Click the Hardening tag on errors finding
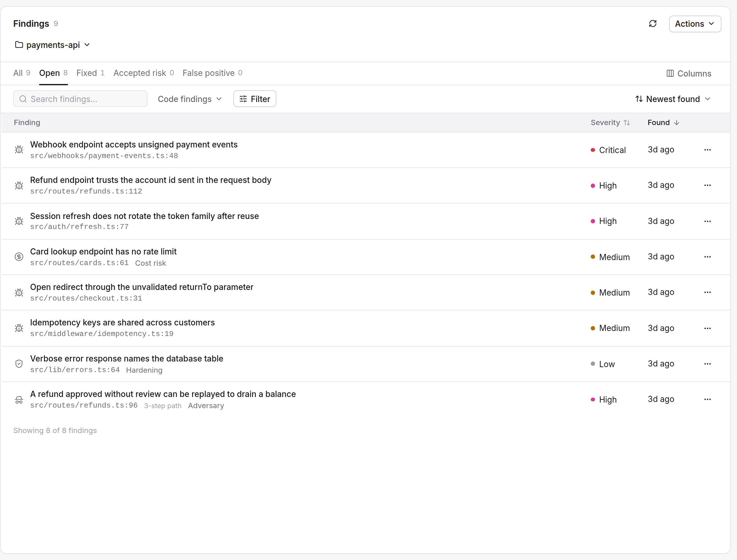Viewport: 737px width, 560px height. point(144,370)
